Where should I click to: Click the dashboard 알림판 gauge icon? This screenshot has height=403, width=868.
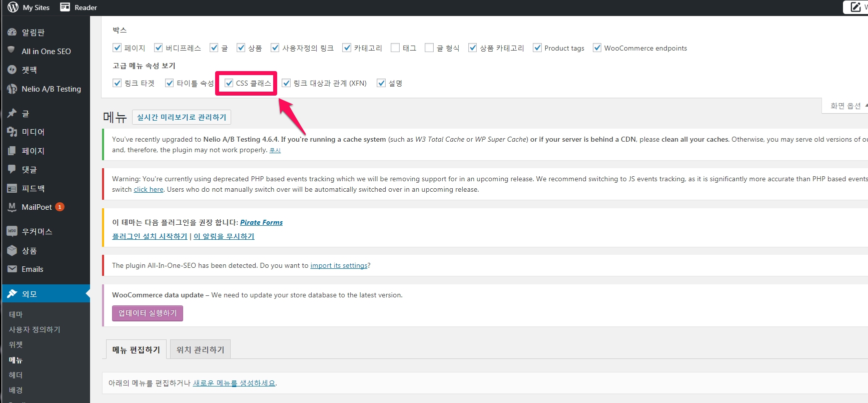(12, 32)
